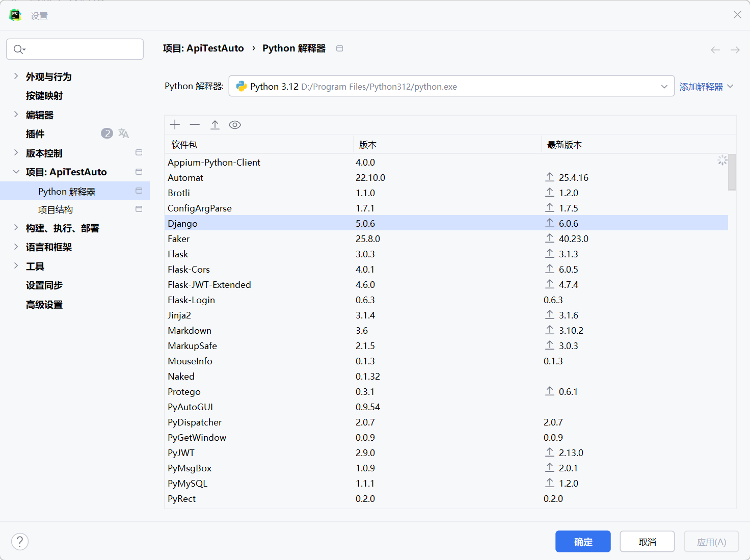Image resolution: width=750 pixels, height=560 pixels.
Task: Select the MouseInfo package row
Action: click(446, 361)
